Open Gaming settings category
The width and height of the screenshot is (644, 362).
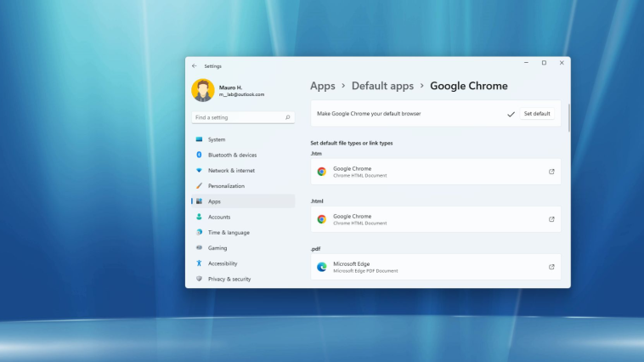pyautogui.click(x=217, y=248)
